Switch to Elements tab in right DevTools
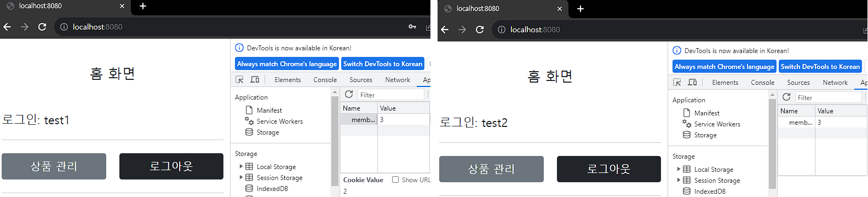868x197 pixels. [725, 83]
